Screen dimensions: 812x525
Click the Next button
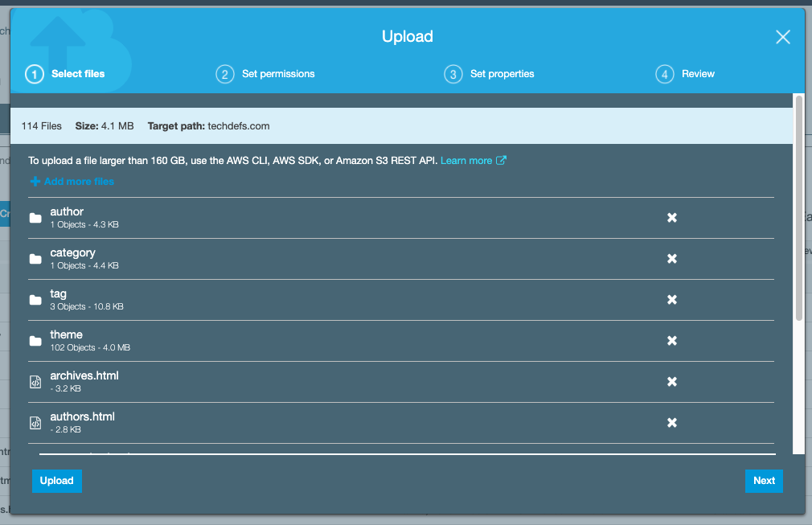[x=764, y=481]
